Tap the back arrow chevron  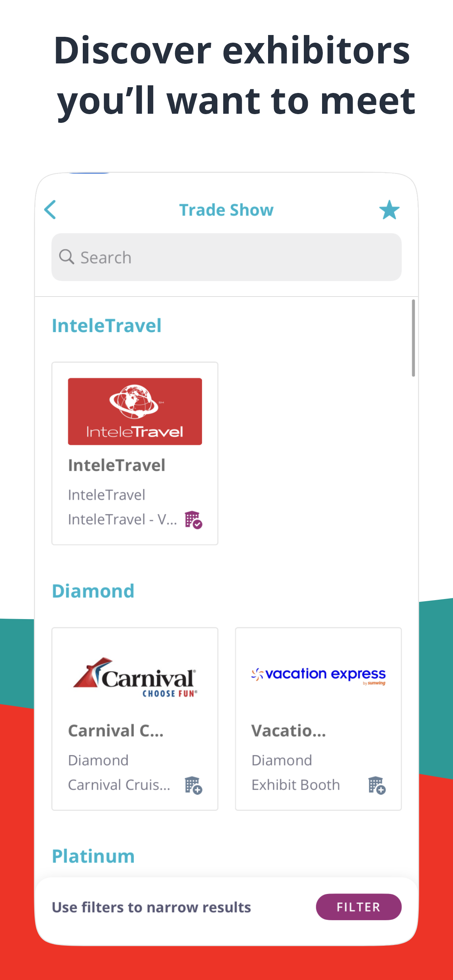50,210
